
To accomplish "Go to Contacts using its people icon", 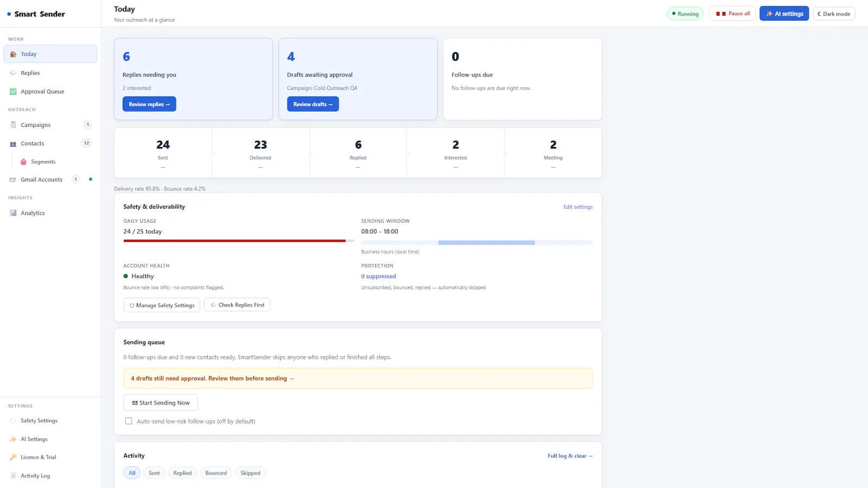I will coord(13,144).
